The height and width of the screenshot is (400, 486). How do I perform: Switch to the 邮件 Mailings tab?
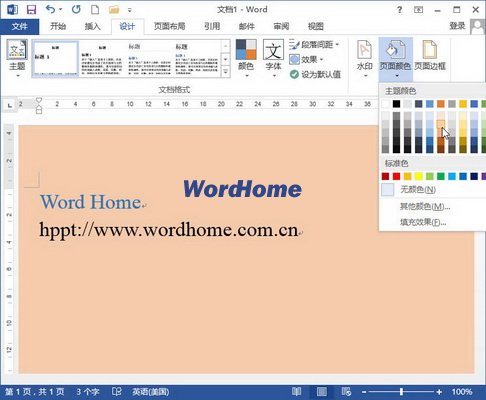[x=247, y=26]
